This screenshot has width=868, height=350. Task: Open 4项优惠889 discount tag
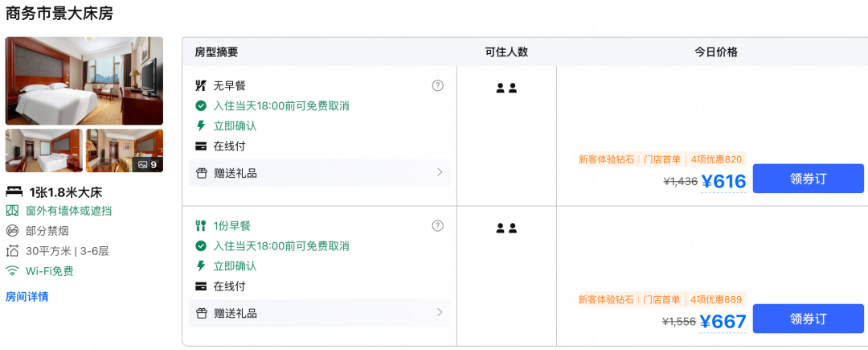(x=716, y=299)
